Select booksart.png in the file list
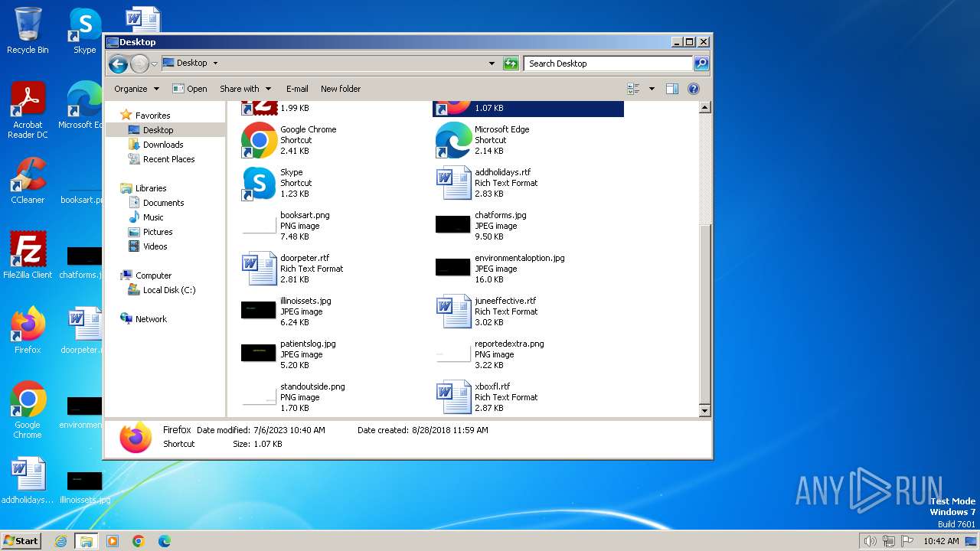The width and height of the screenshot is (980, 551). [x=335, y=226]
